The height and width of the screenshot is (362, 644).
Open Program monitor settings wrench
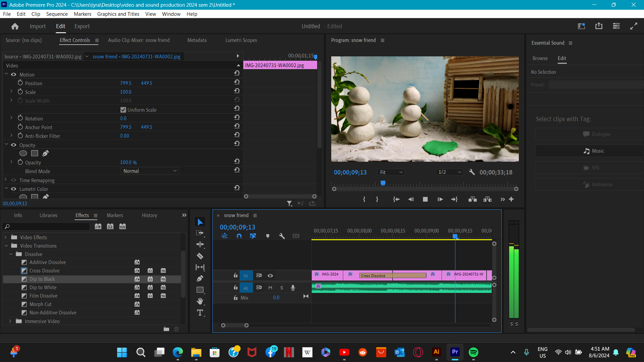(x=472, y=172)
